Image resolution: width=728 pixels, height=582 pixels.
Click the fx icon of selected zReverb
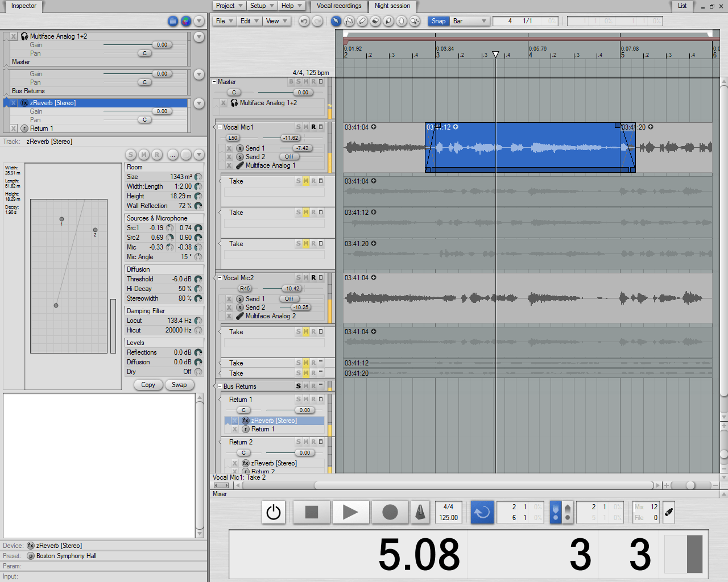[24, 103]
